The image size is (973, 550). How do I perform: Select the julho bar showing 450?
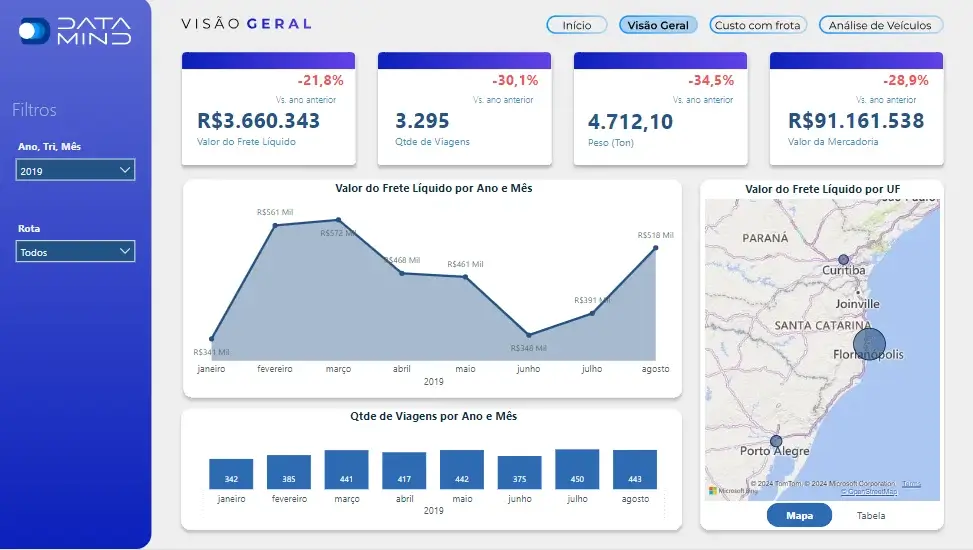click(576, 469)
